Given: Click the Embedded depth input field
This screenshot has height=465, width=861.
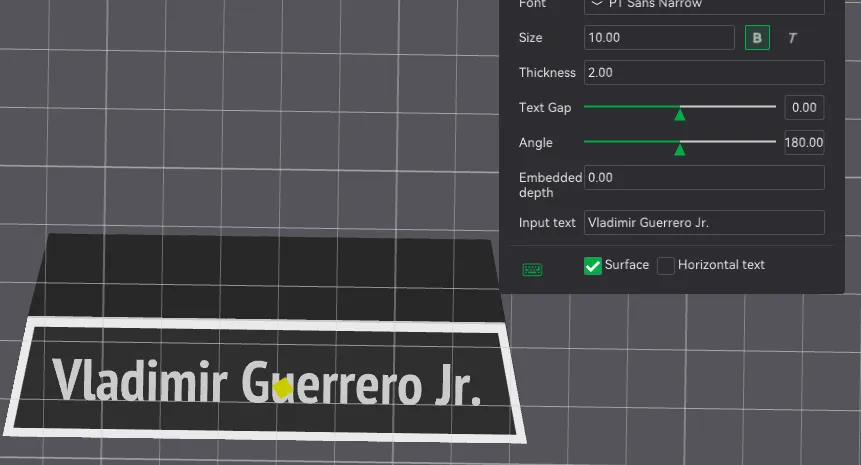Looking at the screenshot, I should click(704, 178).
